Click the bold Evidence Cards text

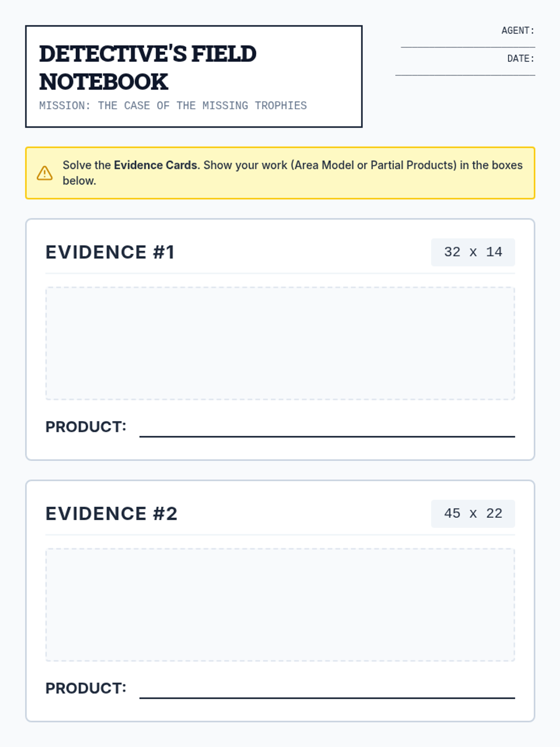tap(155, 165)
